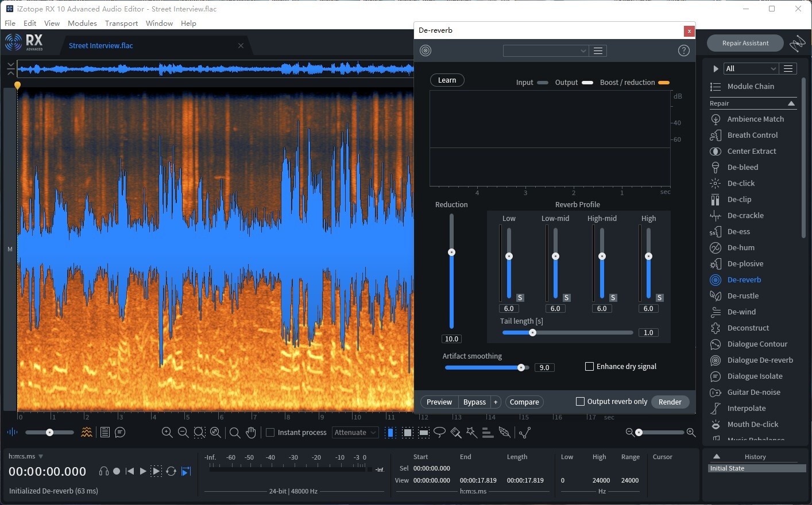Collapse the History panel arrow
The width and height of the screenshot is (812, 505).
pos(717,457)
